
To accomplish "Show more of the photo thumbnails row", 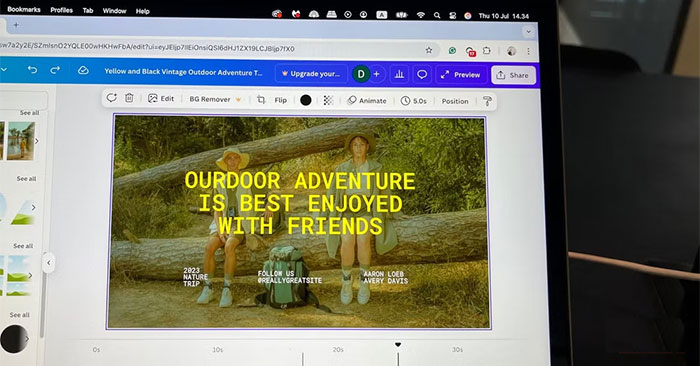I will [37, 141].
